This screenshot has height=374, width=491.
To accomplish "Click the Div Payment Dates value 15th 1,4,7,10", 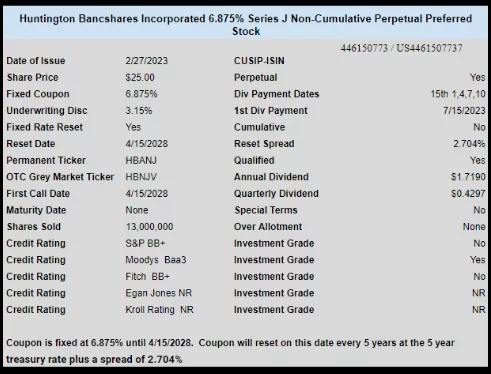I will [458, 94].
